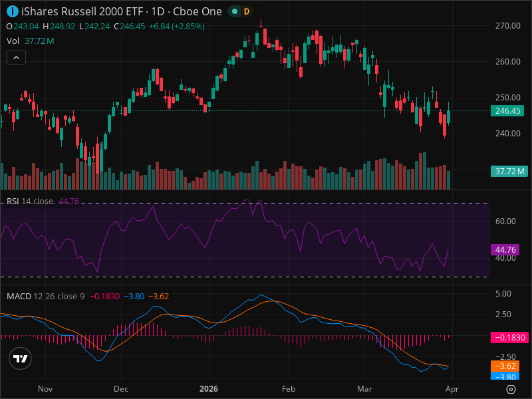This screenshot has height=399, width=532.
Task: Click the Dec time axis label
Action: 121,389
